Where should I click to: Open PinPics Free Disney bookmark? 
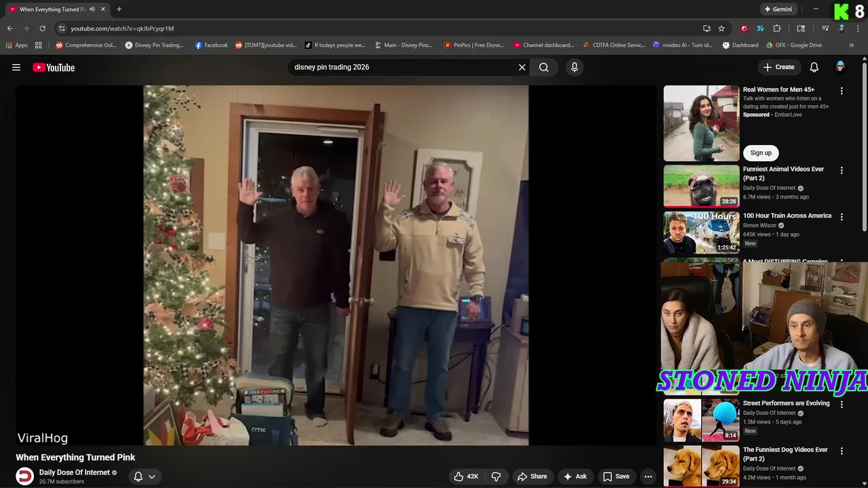[474, 45]
